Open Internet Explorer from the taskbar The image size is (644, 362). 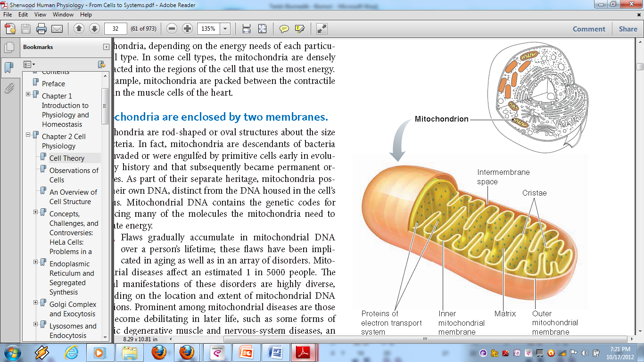click(72, 353)
